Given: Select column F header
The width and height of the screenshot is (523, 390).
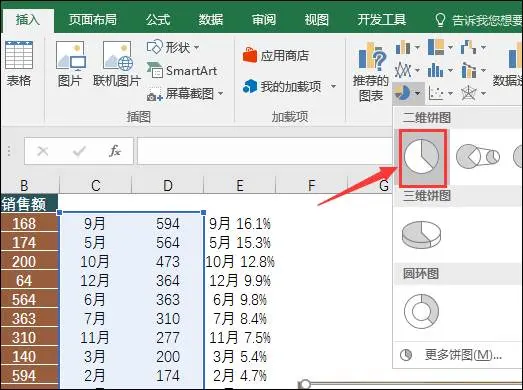Looking at the screenshot, I should tap(312, 185).
